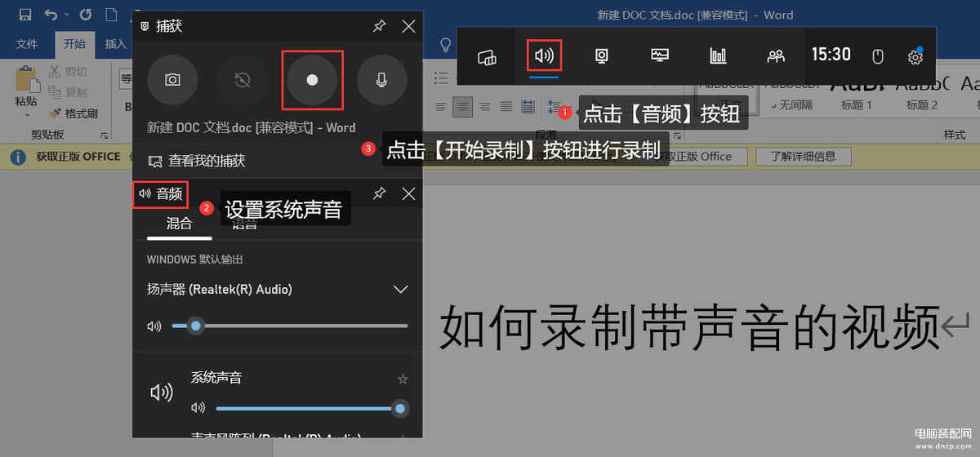The height and width of the screenshot is (457, 980).
Task: Open 查看我的捕获 link
Action: pos(197,161)
